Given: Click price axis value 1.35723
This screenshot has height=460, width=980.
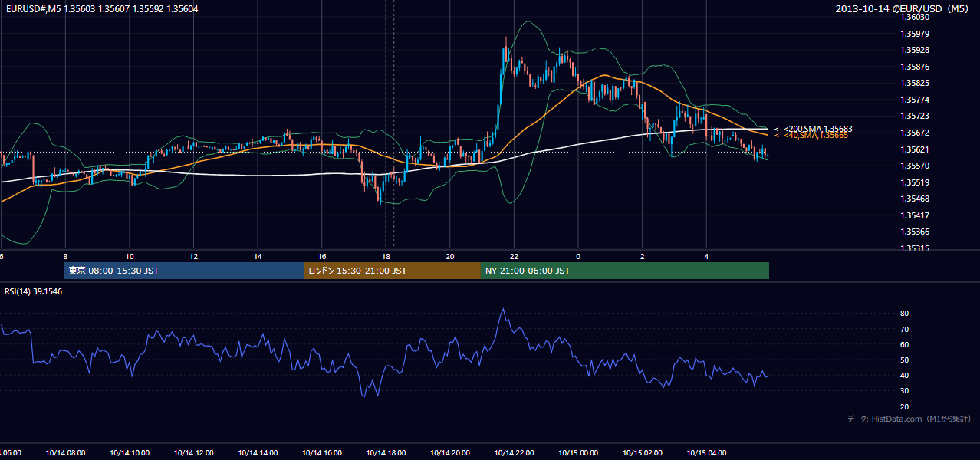Looking at the screenshot, I should coord(916,117).
